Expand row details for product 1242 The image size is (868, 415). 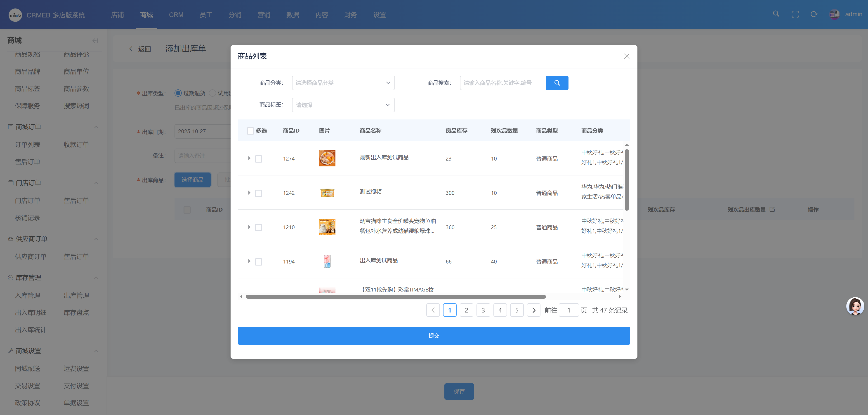(249, 193)
